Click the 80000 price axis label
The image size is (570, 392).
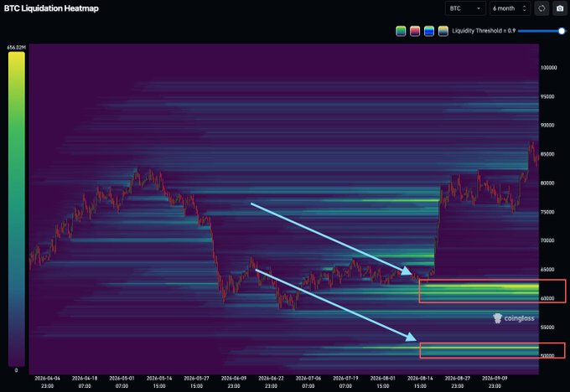tap(547, 183)
